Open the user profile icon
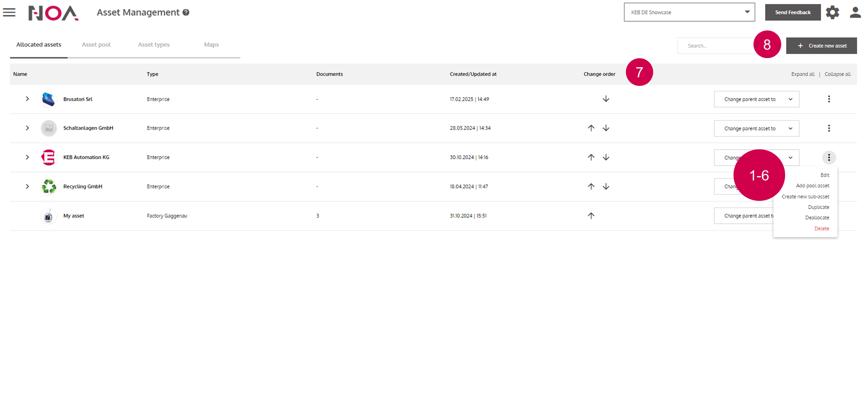The image size is (868, 409). (855, 13)
